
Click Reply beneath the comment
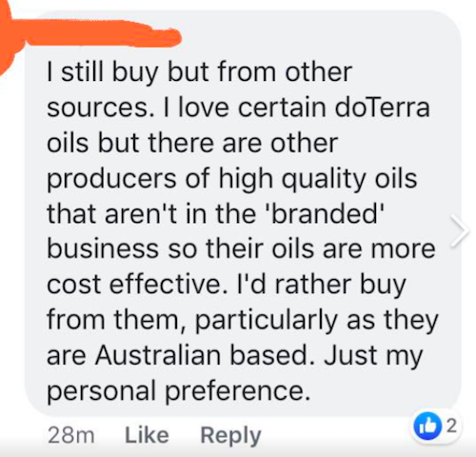coord(230,436)
